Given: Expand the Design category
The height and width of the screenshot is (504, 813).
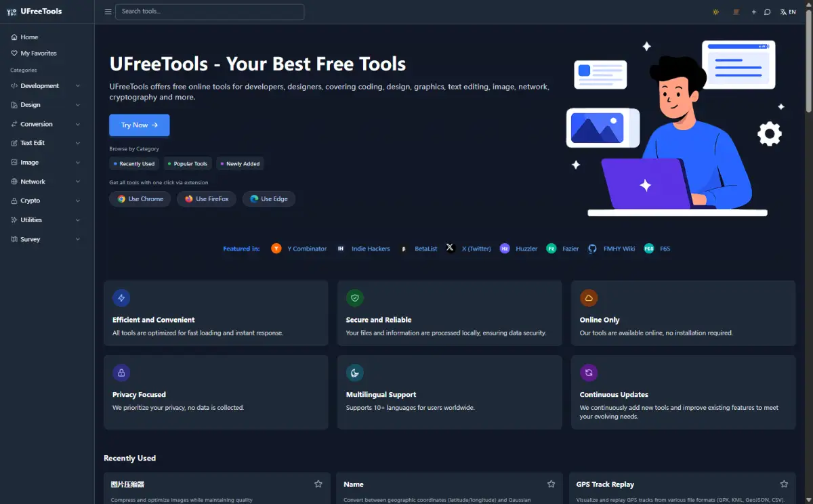Looking at the screenshot, I should point(30,105).
